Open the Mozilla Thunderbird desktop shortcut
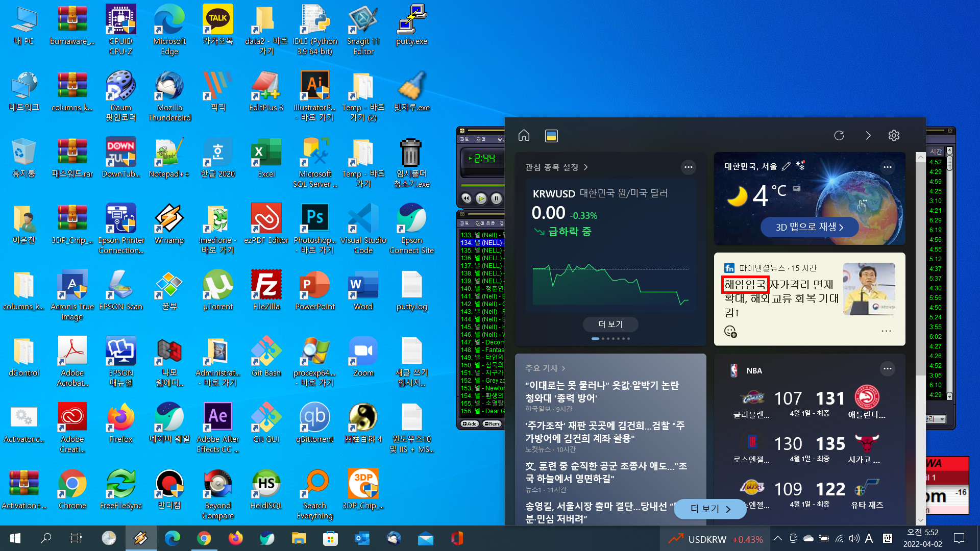 (169, 96)
